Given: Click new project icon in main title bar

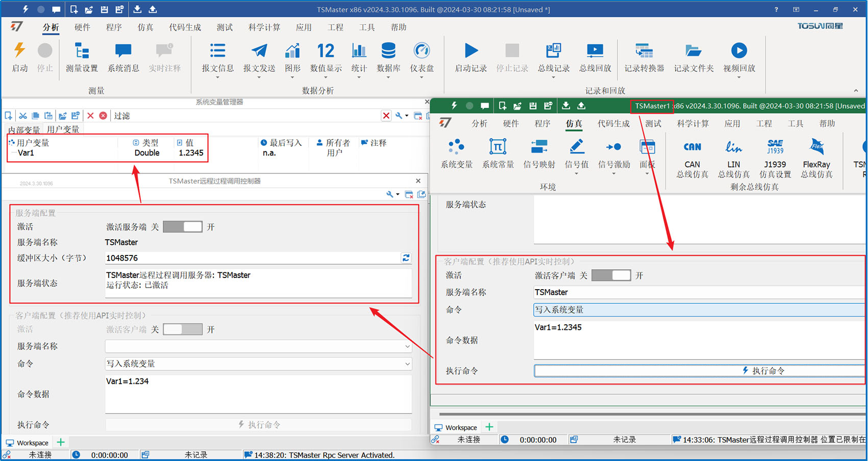Looking at the screenshot, I should pos(74,9).
